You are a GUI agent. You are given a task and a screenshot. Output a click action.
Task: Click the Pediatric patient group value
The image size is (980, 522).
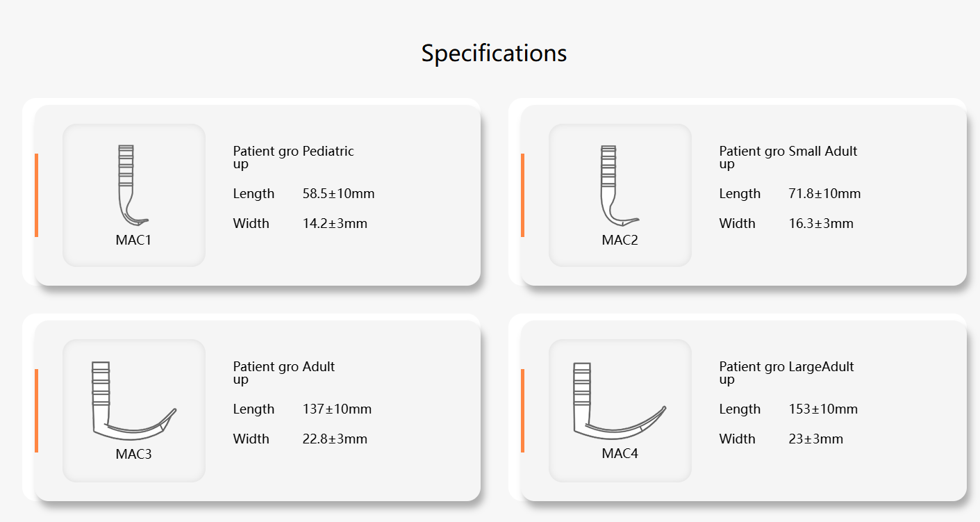click(x=329, y=151)
